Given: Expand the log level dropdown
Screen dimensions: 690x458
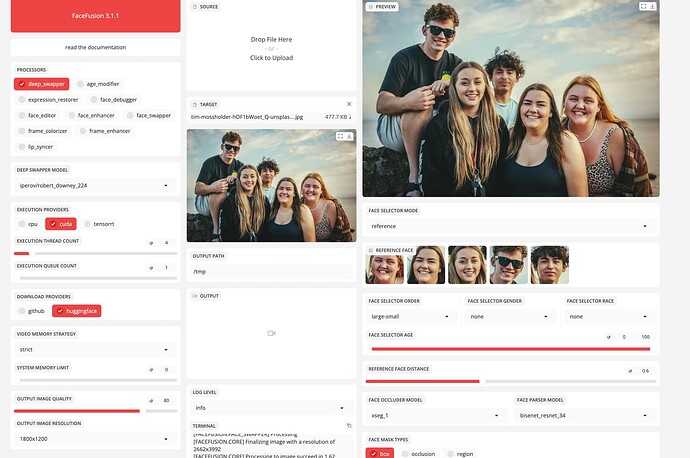Looking at the screenshot, I should tap(271, 408).
